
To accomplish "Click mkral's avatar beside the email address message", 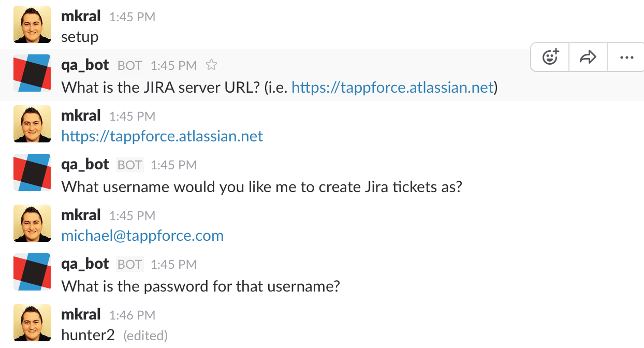I will pos(32,223).
